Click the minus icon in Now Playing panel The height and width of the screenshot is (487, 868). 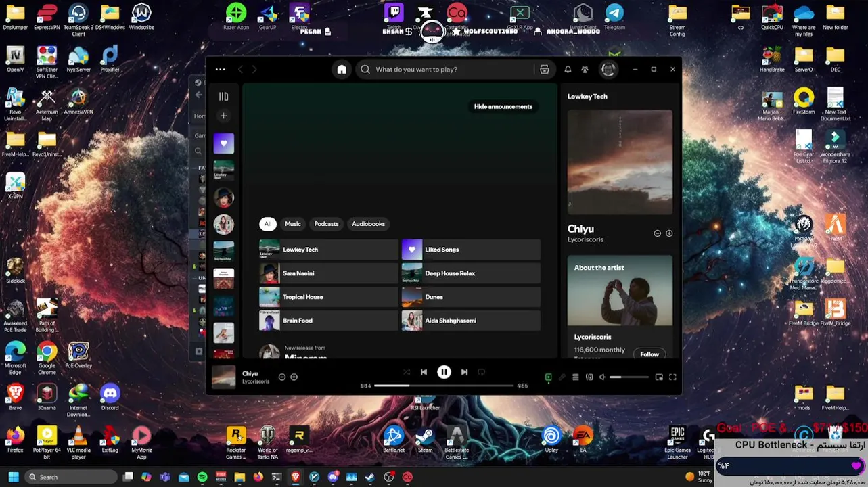tap(657, 233)
